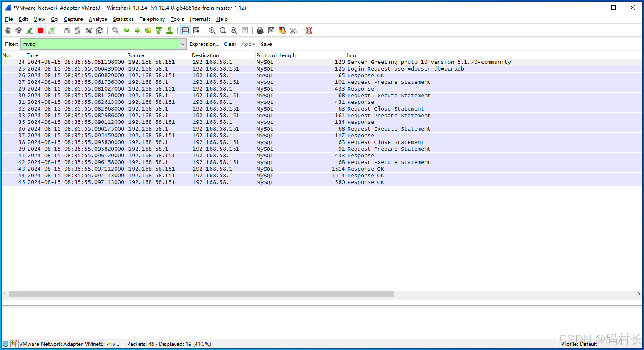Open the Telephony menu
Screen dimensions: 644x350
(x=152, y=19)
